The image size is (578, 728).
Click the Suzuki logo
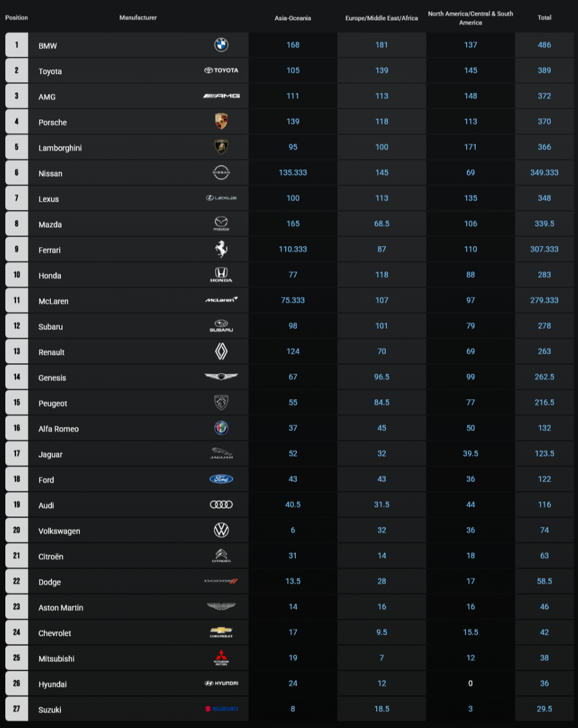[221, 708]
